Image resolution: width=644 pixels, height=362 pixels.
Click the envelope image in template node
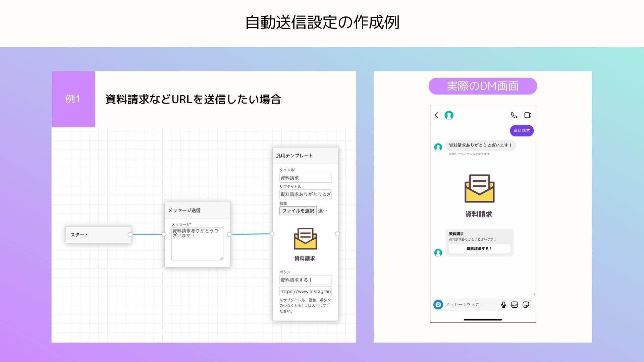[305, 239]
